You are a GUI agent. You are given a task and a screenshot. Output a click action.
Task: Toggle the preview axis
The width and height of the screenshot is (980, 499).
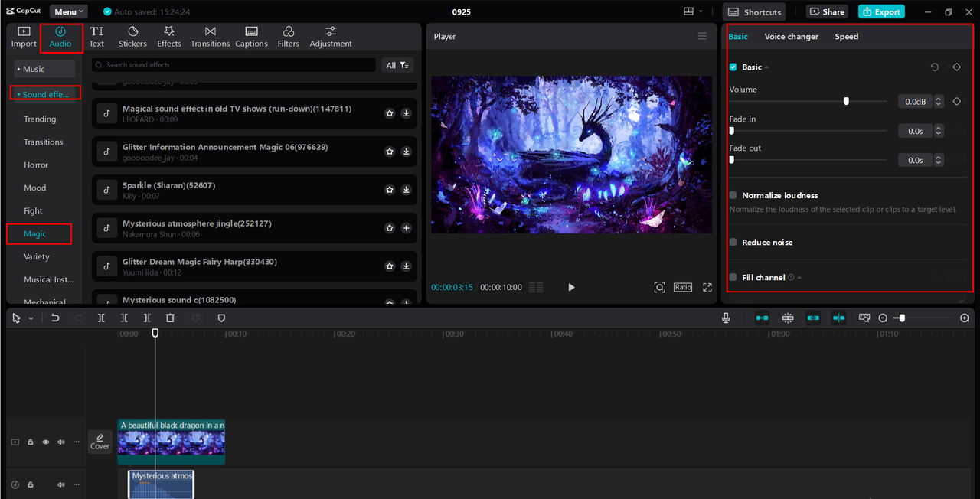tap(839, 318)
